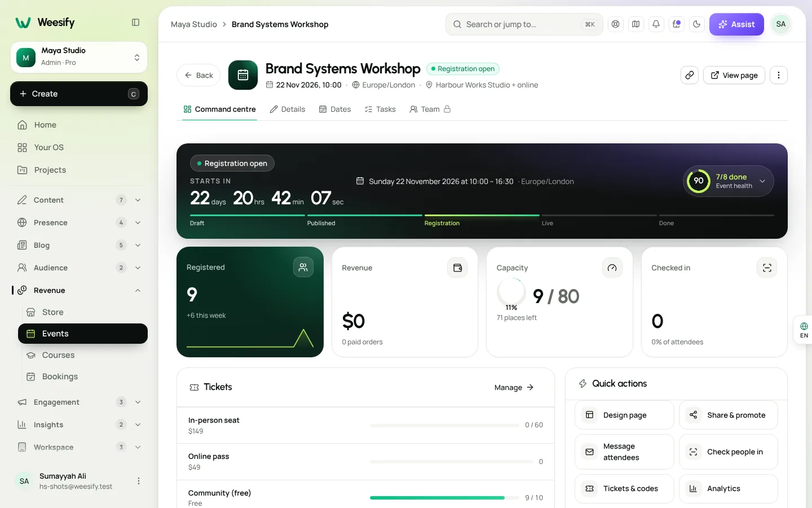Collapse the sidebar panel icon

(135, 23)
